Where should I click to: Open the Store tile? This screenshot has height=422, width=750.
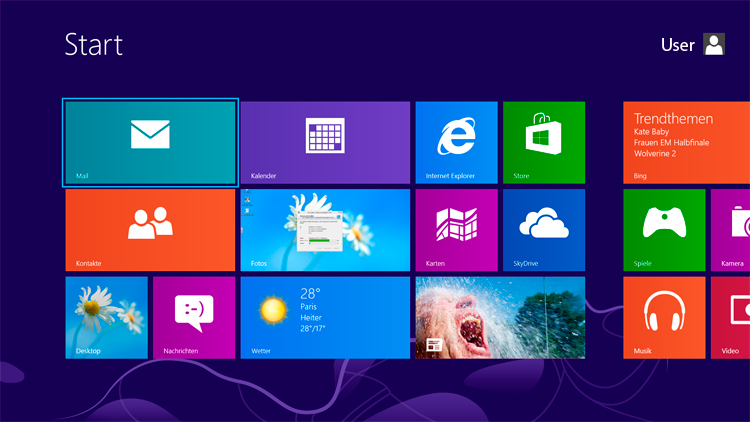(543, 142)
